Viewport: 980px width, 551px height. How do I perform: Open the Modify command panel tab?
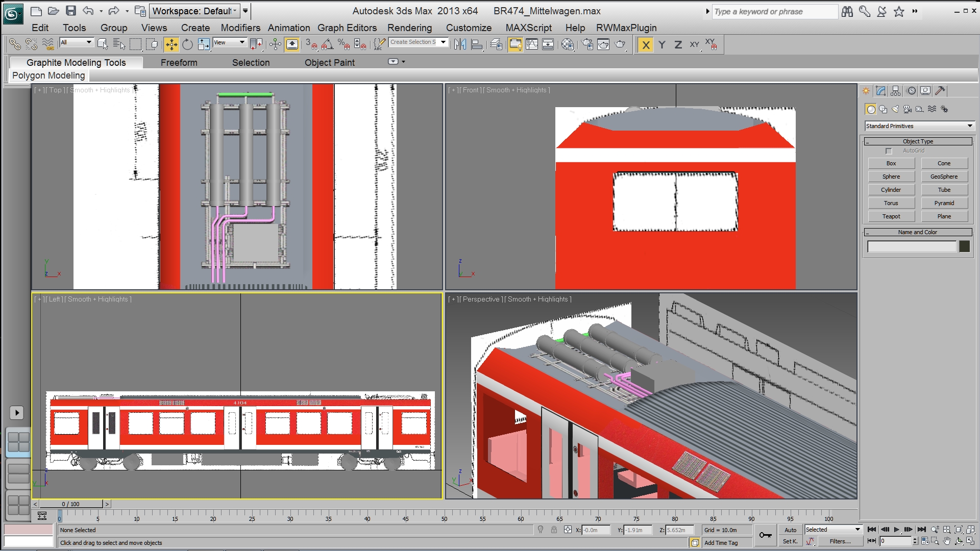point(880,91)
